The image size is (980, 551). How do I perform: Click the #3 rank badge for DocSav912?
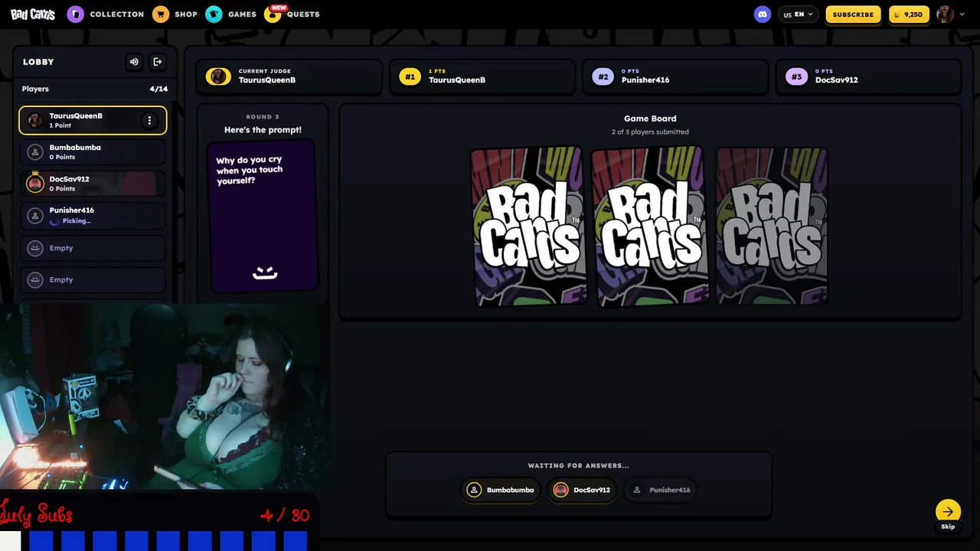[796, 77]
